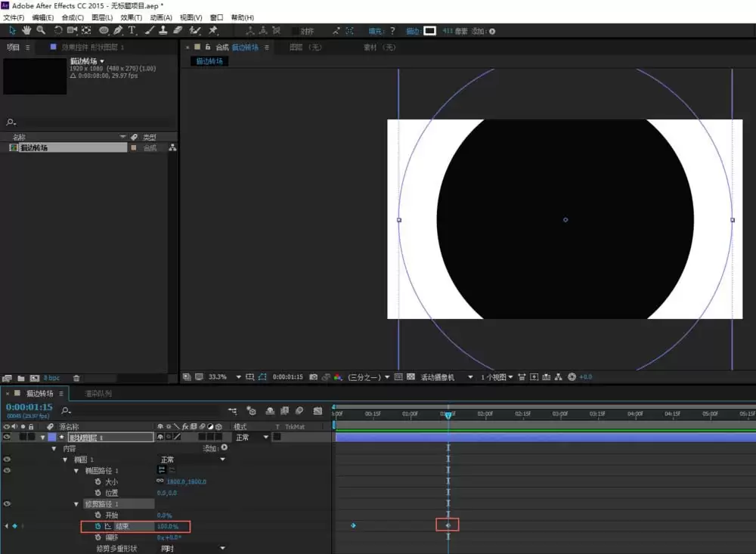Click the current time 0:00:01:15 display
756x554 pixels.
(x=29, y=407)
